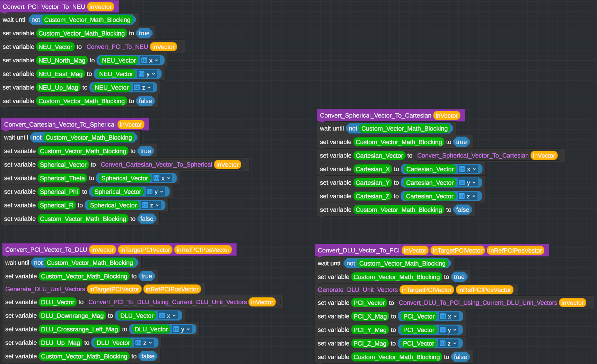Open the y dropdown in the NEU_East_Mag row
This screenshot has height=364, width=597.
tap(148, 74)
